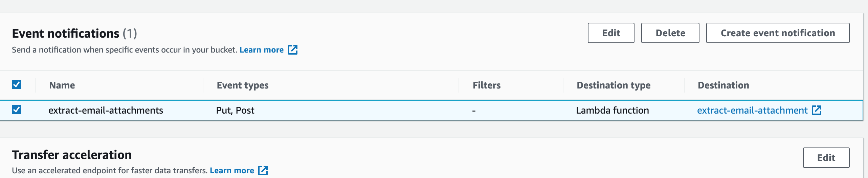Open Learn more link for transfer acceleration
868x178 pixels.
point(232,171)
